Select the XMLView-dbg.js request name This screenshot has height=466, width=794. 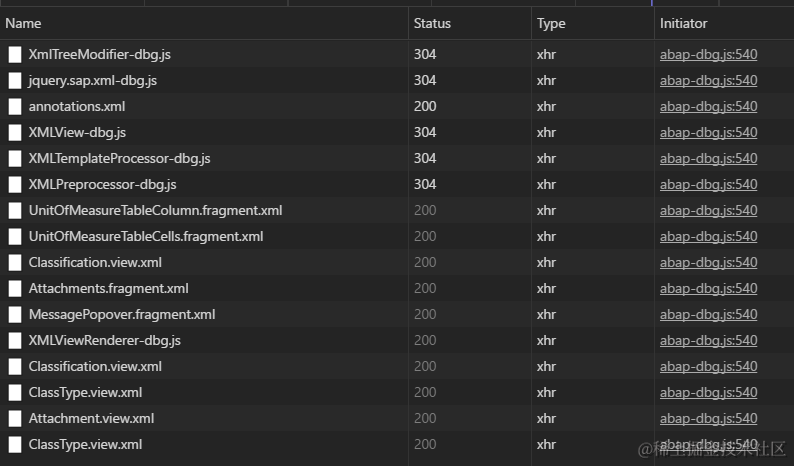pyautogui.click(x=77, y=132)
